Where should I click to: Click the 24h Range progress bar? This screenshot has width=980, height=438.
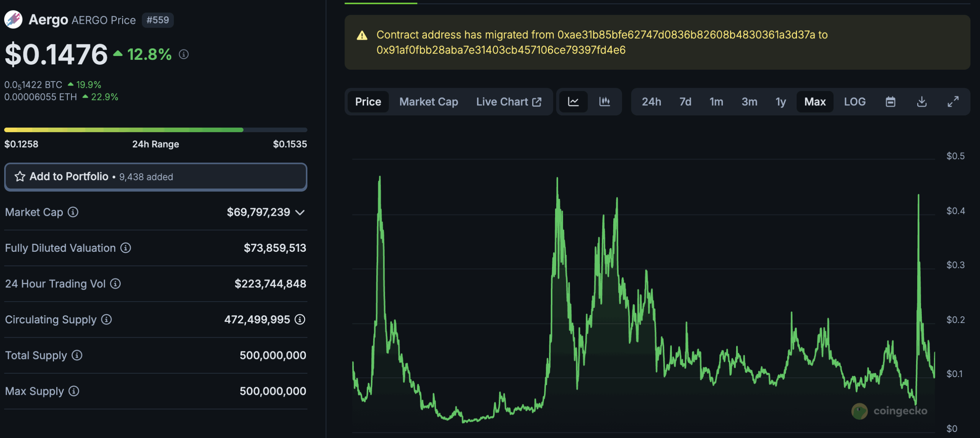click(x=155, y=130)
